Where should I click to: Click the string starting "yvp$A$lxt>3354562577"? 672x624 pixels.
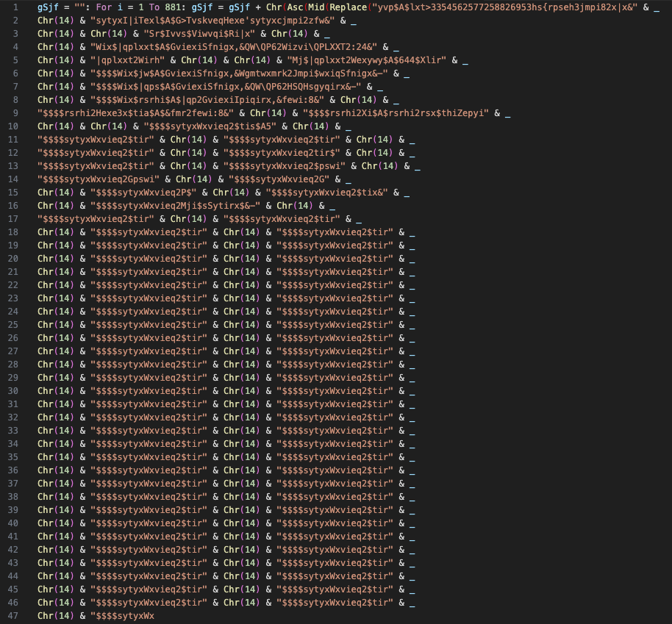[x=504, y=7]
